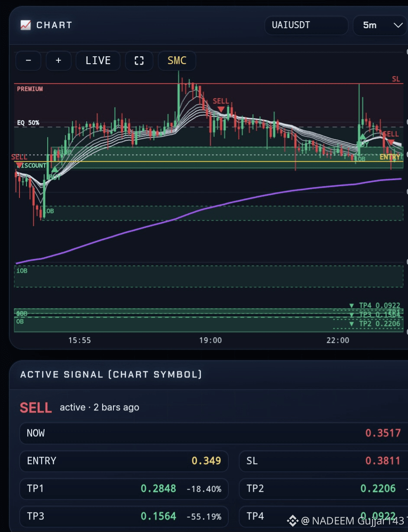Click the TP1 value 0.2848
This screenshot has width=408, height=532.
[x=159, y=489]
